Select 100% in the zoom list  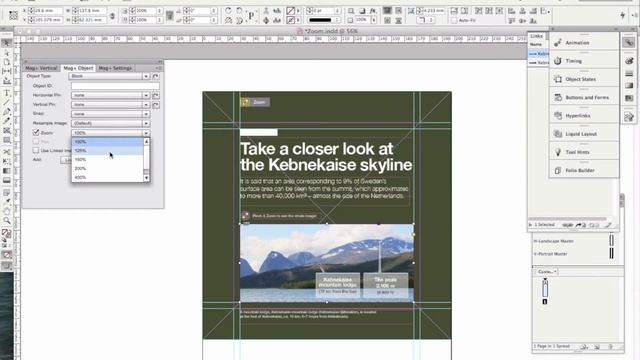(108, 142)
